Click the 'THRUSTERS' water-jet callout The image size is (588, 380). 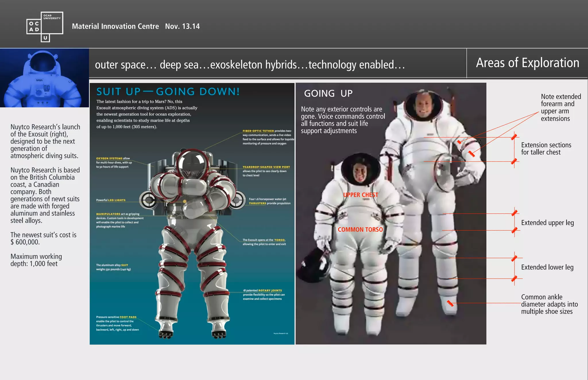click(x=270, y=201)
